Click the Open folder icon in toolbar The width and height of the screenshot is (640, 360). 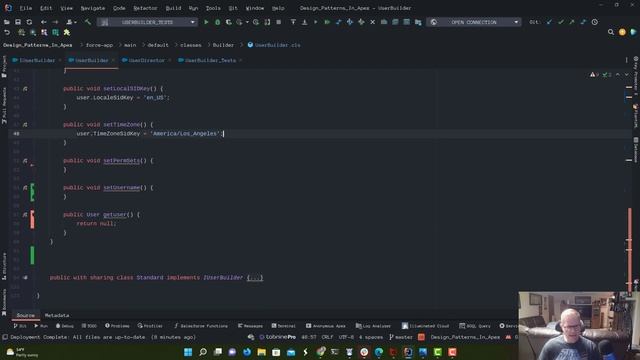click(x=7, y=22)
